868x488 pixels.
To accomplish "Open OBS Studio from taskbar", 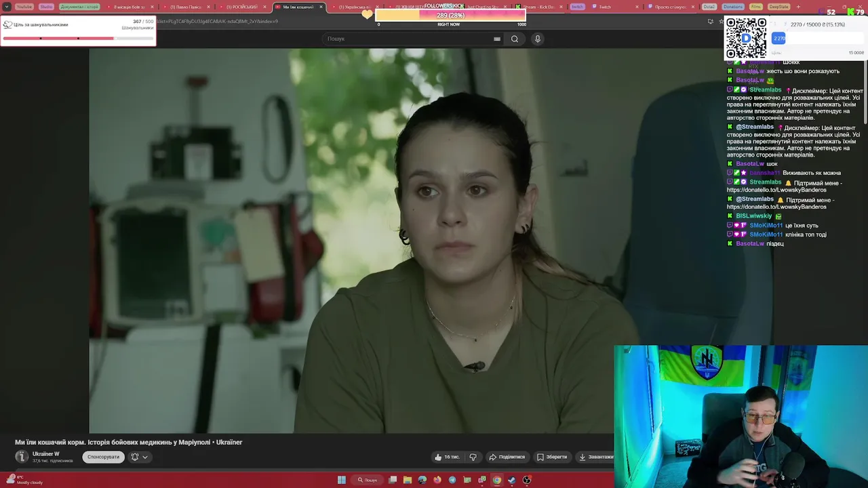I will coord(527,480).
